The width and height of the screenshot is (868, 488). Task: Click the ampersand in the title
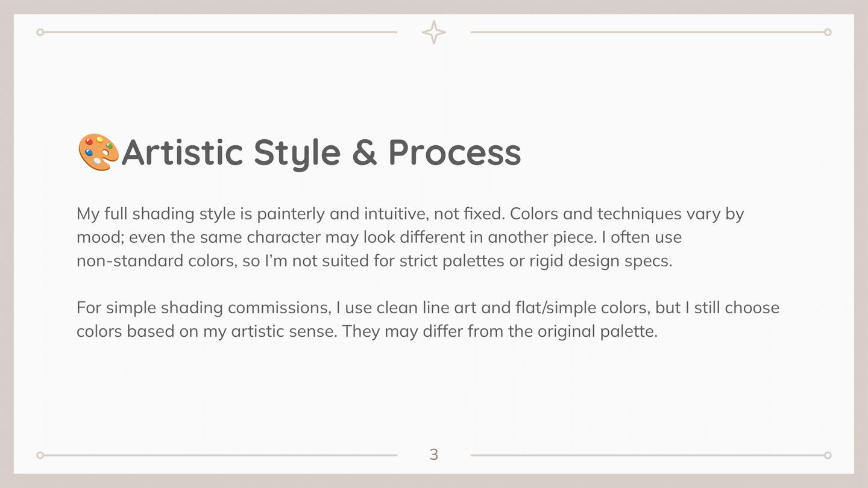(364, 152)
